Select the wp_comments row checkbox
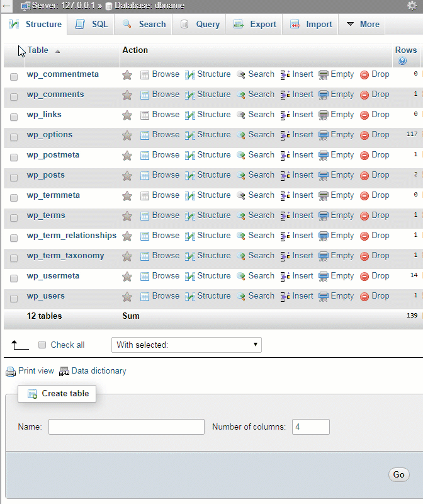423x504 pixels. (x=14, y=97)
